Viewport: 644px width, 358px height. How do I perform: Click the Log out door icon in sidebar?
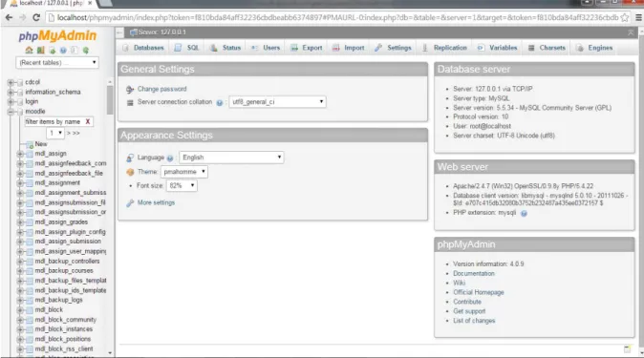pos(40,50)
